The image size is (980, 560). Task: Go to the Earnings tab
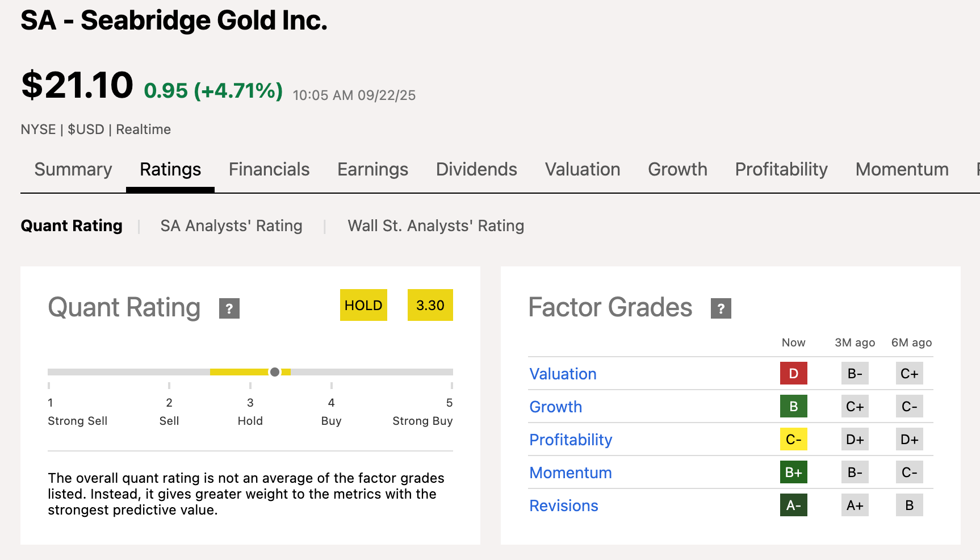[x=372, y=170]
